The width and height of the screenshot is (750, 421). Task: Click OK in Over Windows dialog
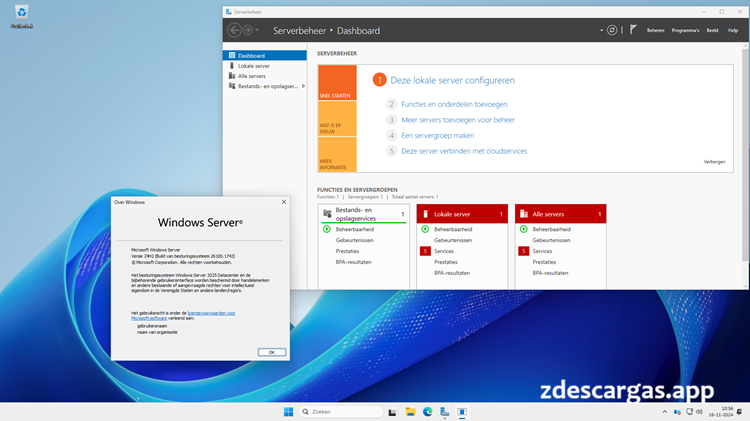point(272,352)
